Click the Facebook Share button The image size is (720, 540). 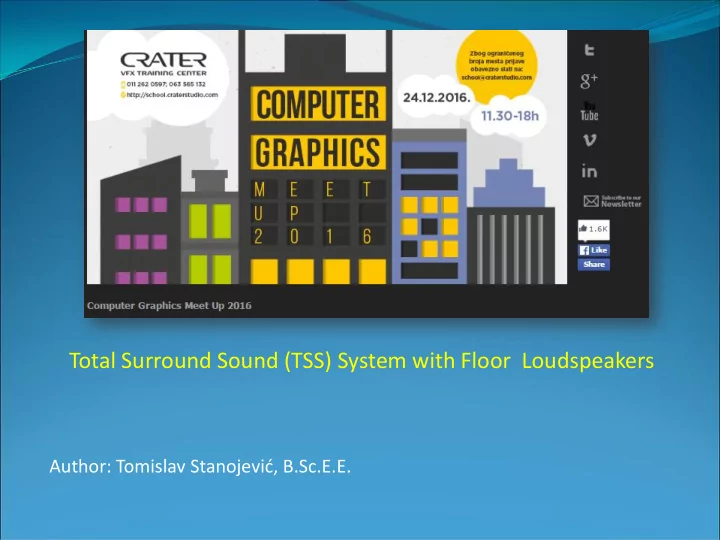pos(594,264)
